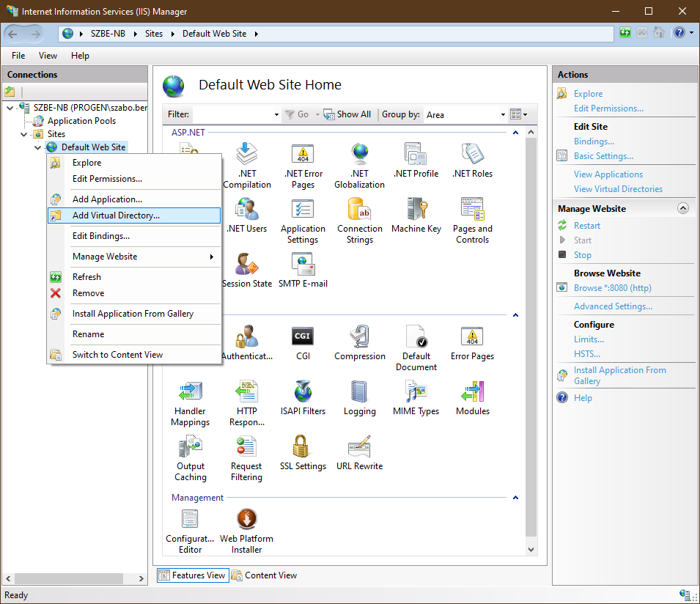Viewport: 700px width, 604px height.
Task: Open the ISAPI Filters feature
Action: (303, 398)
